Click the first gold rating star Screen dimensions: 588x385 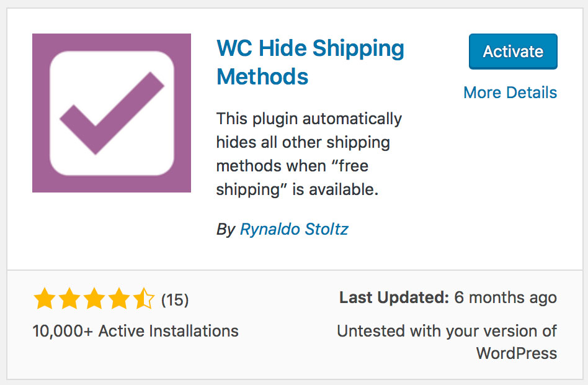coord(44,299)
